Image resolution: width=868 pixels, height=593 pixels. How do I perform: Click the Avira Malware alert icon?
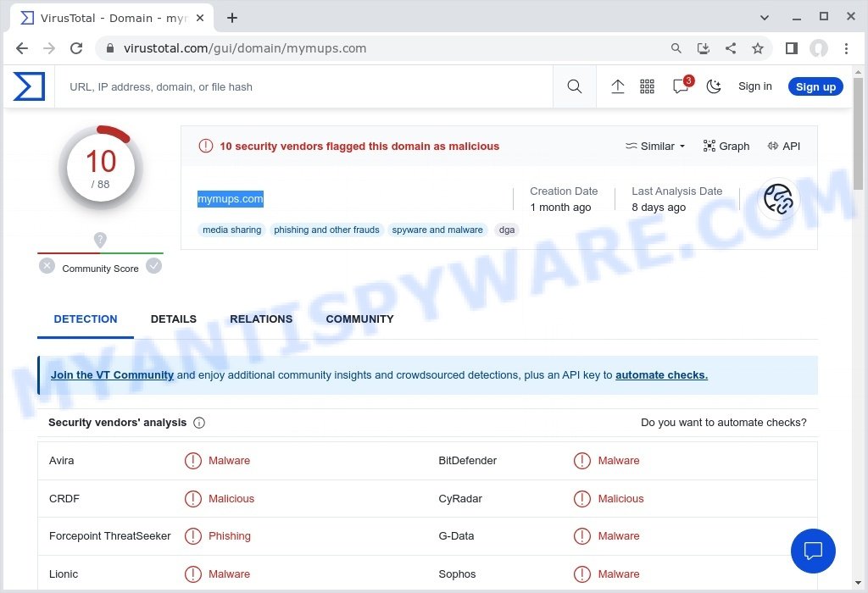coord(192,460)
